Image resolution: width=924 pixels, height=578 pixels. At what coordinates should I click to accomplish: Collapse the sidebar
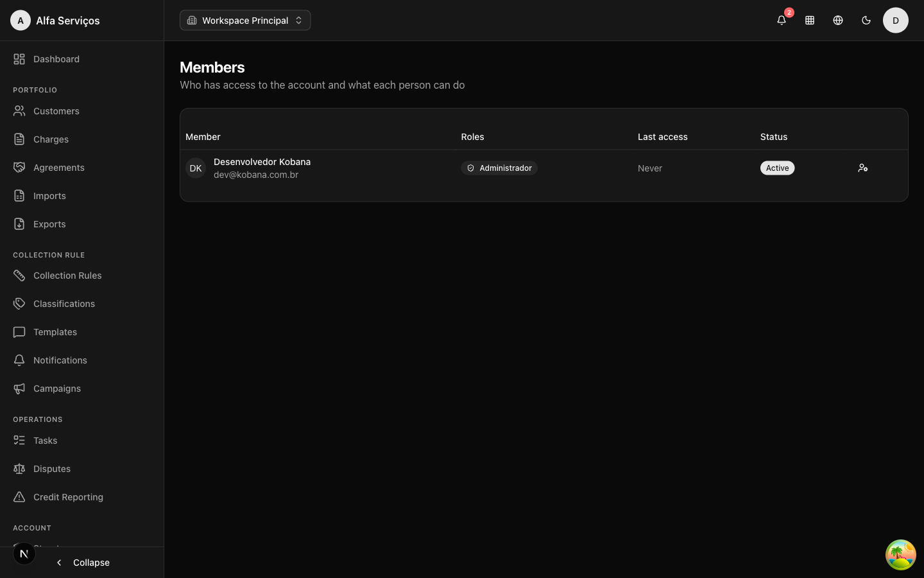pos(82,563)
